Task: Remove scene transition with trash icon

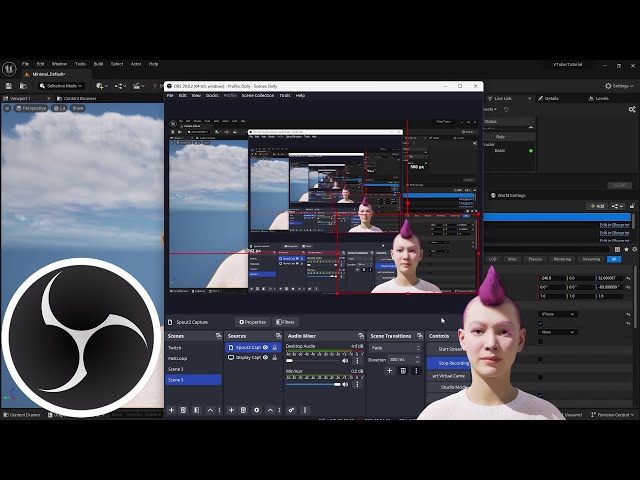Action: tap(403, 371)
